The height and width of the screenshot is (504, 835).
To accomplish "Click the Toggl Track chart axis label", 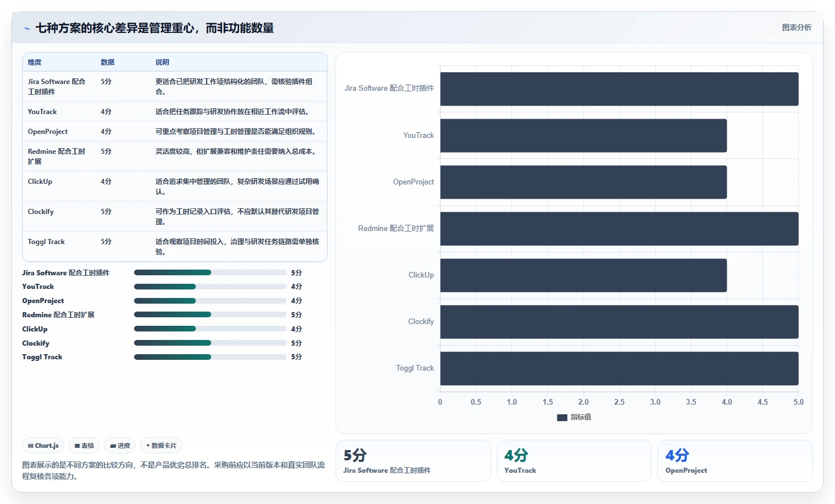I will 415,368.
